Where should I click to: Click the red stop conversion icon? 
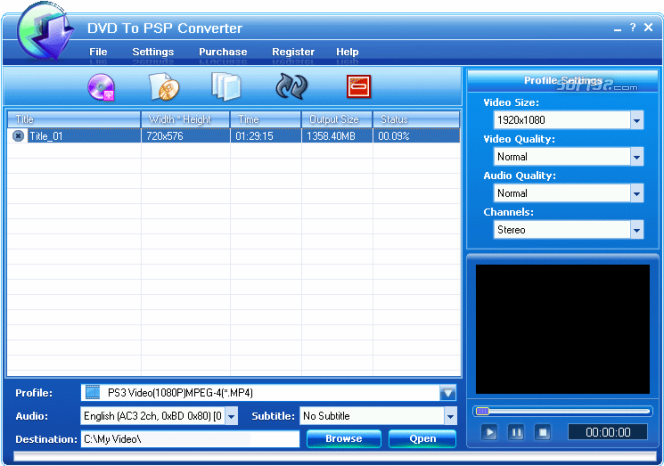point(359,87)
